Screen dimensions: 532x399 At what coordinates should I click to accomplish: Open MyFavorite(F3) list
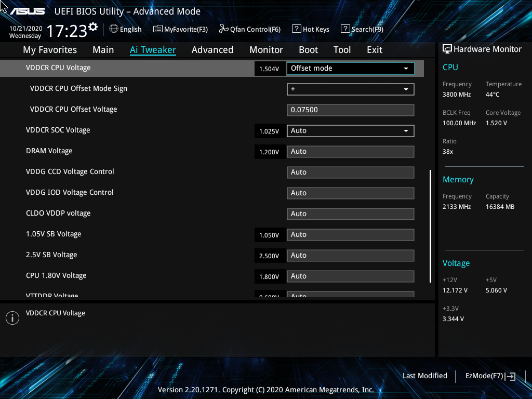180,29
